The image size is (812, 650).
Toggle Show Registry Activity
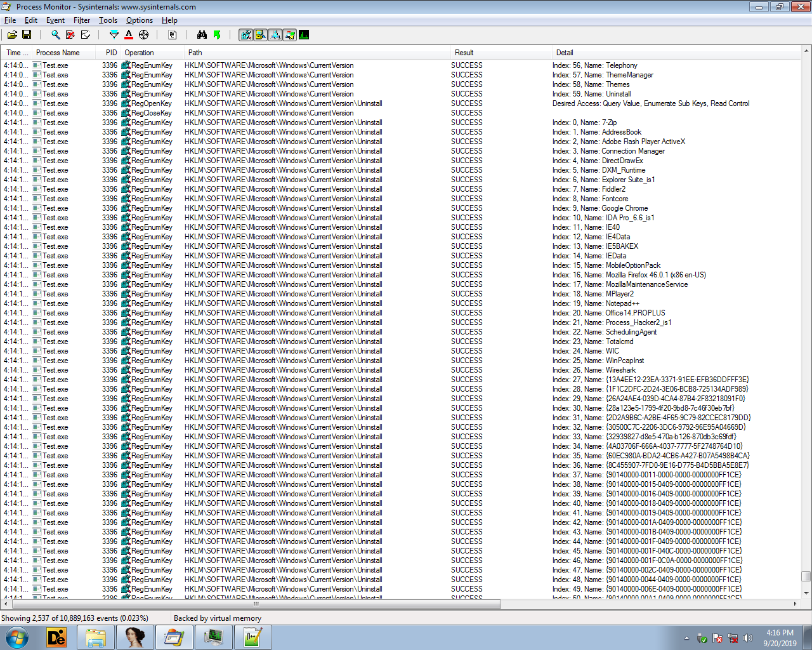point(246,35)
